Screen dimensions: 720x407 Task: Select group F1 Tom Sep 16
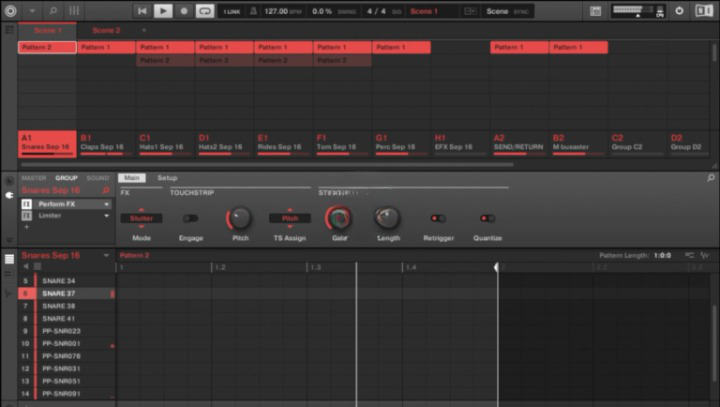(342, 144)
